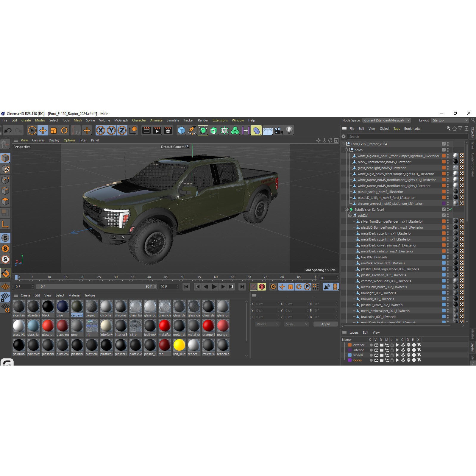Open the Default Camera viewport label
Image resolution: width=476 pixels, height=476 pixels.
click(174, 147)
